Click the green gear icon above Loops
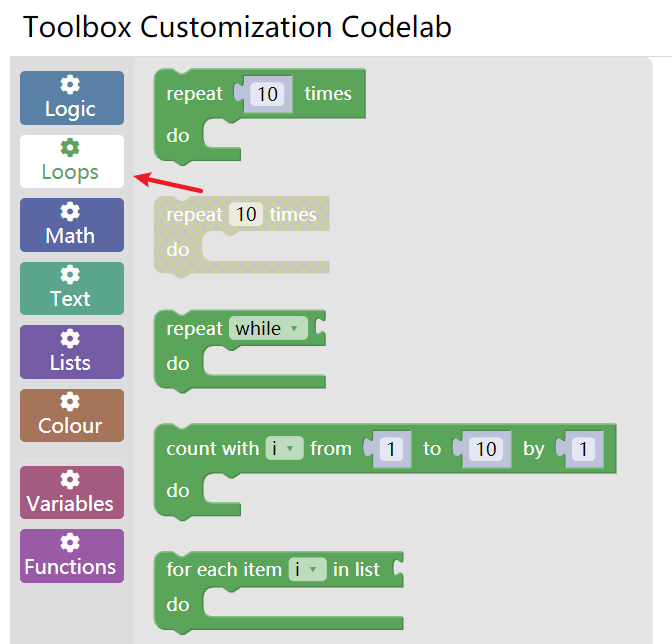Screen dimensions: 672x644 pyautogui.click(x=70, y=148)
